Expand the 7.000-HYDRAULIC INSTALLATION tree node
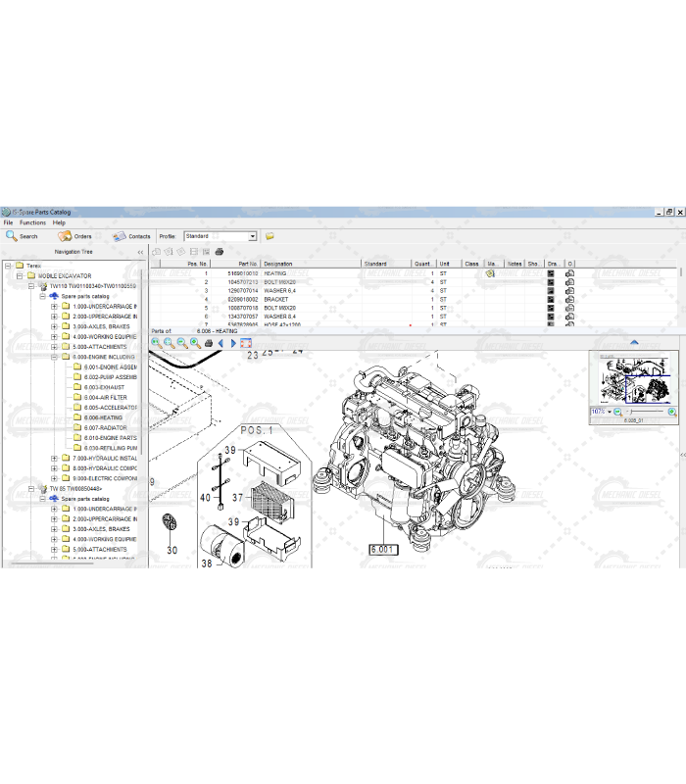 click(54, 459)
